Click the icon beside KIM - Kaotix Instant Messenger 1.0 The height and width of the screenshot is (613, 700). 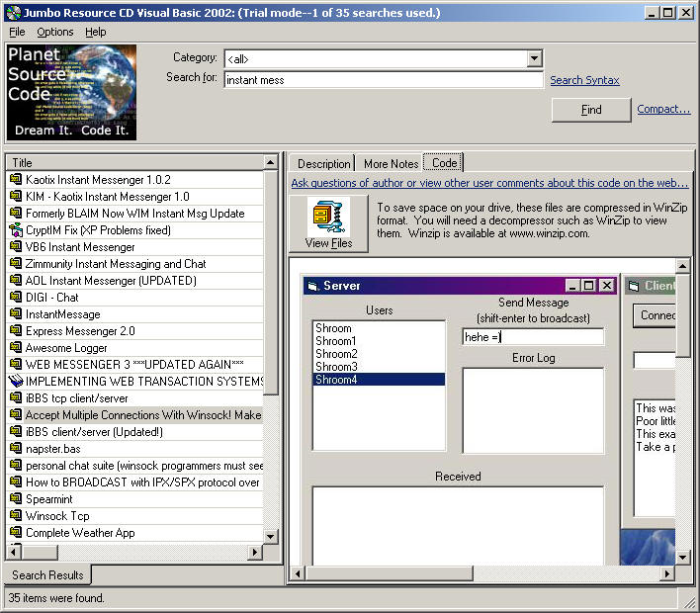pos(16,197)
